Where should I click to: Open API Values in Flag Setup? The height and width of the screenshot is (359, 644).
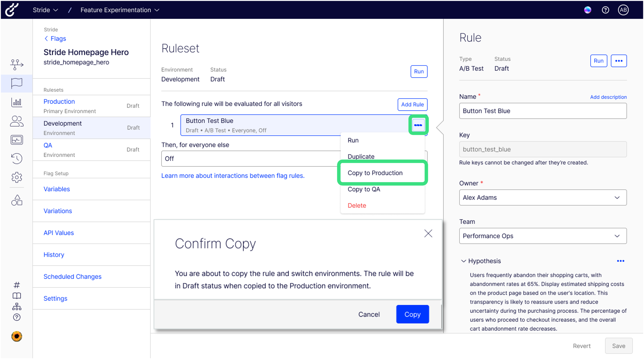click(x=59, y=233)
